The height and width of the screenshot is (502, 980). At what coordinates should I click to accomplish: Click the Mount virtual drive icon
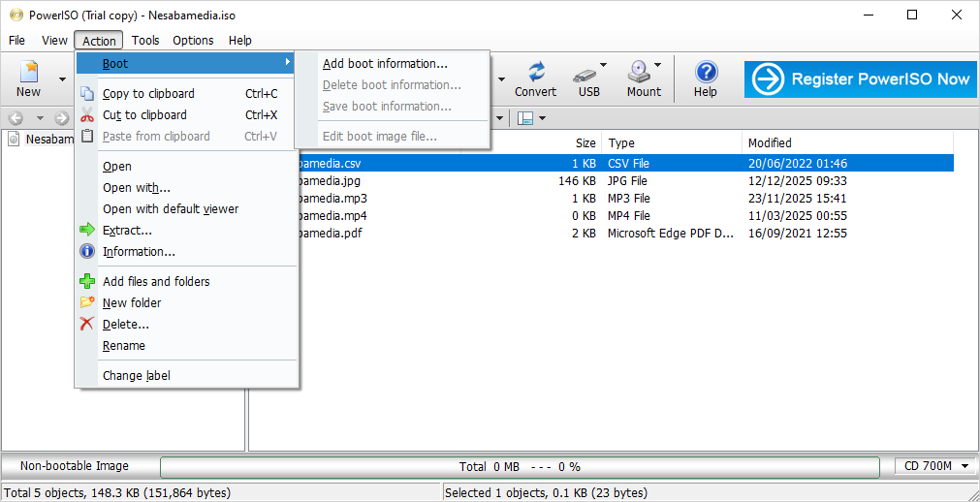point(640,78)
